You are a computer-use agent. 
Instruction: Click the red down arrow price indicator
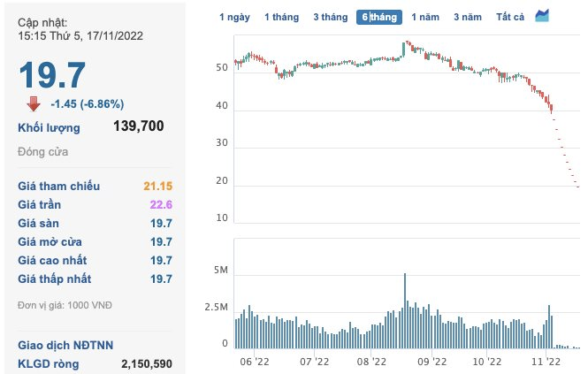tap(34, 103)
